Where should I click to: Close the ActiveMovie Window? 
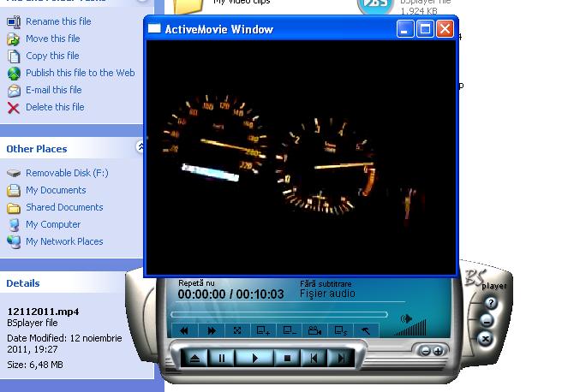(x=445, y=29)
